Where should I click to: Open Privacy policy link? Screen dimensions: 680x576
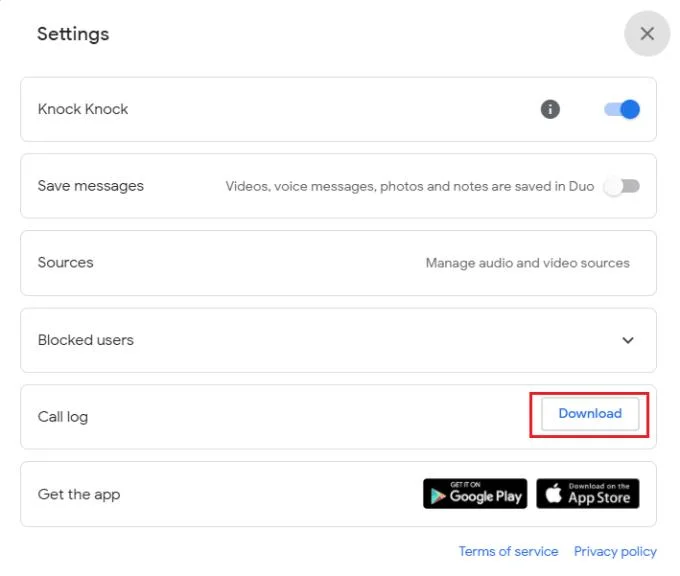pyautogui.click(x=615, y=552)
